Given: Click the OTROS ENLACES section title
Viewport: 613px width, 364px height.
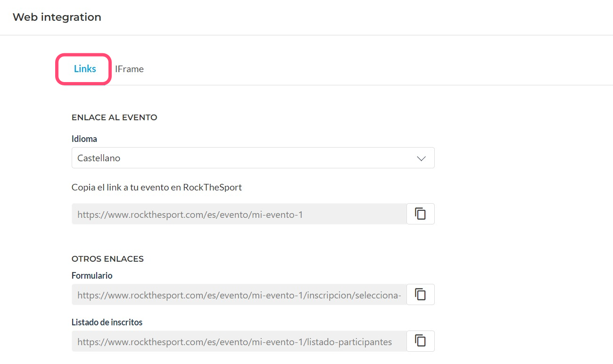Looking at the screenshot, I should (x=108, y=259).
